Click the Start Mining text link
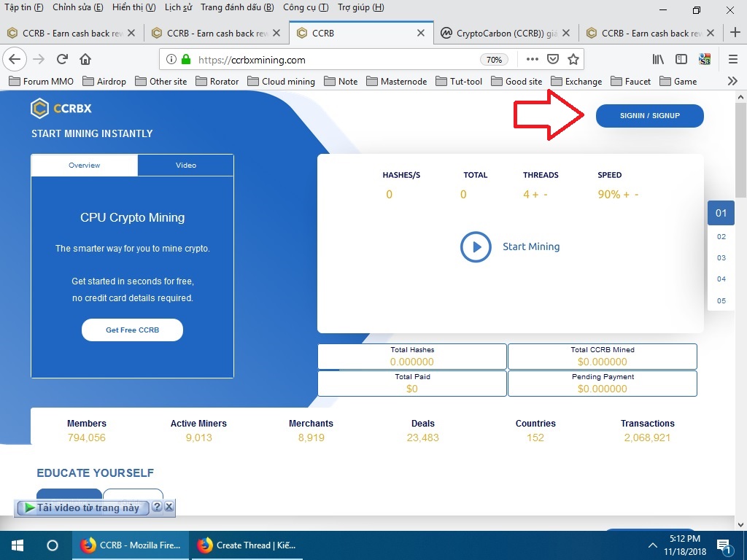747x560 pixels. click(x=531, y=246)
